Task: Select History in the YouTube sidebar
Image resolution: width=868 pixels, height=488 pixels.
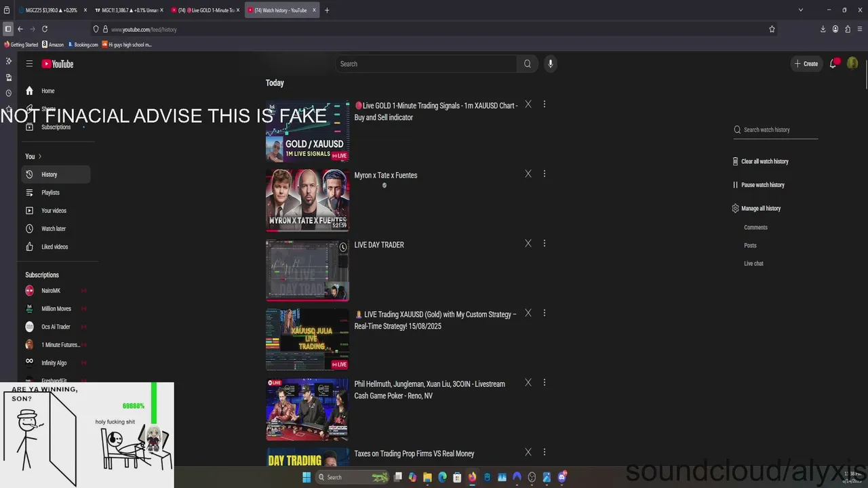Action: pyautogui.click(x=56, y=174)
